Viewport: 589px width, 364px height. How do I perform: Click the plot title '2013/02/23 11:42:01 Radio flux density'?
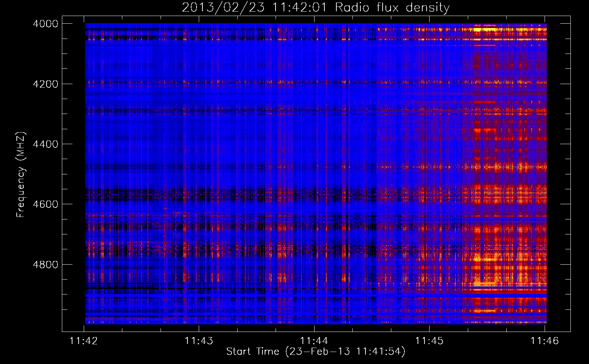pyautogui.click(x=316, y=8)
